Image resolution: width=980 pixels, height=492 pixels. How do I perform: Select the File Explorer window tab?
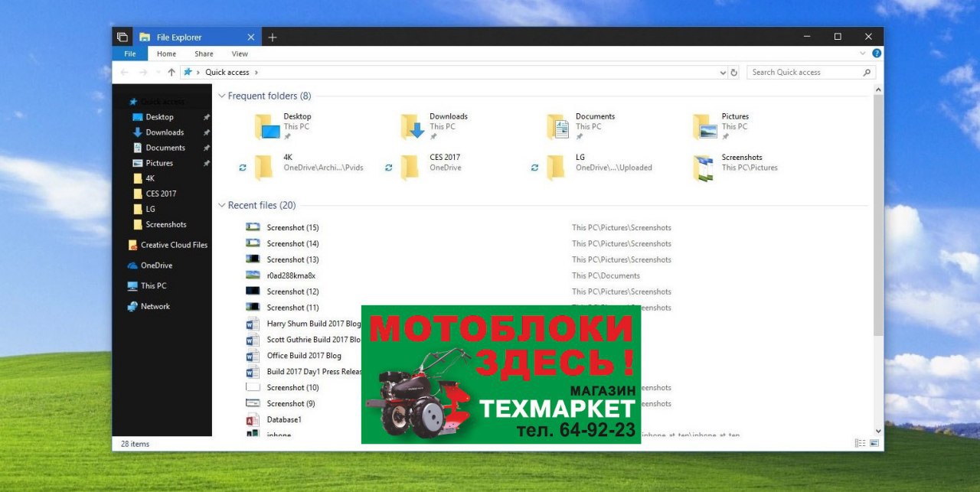tap(198, 37)
